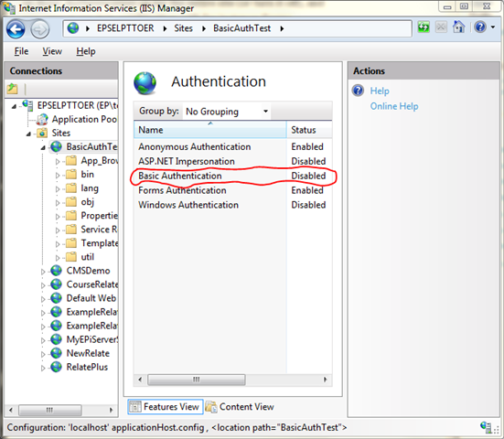Open the Group by No Grouping dropdown
The image size is (504, 439).
[x=227, y=112]
